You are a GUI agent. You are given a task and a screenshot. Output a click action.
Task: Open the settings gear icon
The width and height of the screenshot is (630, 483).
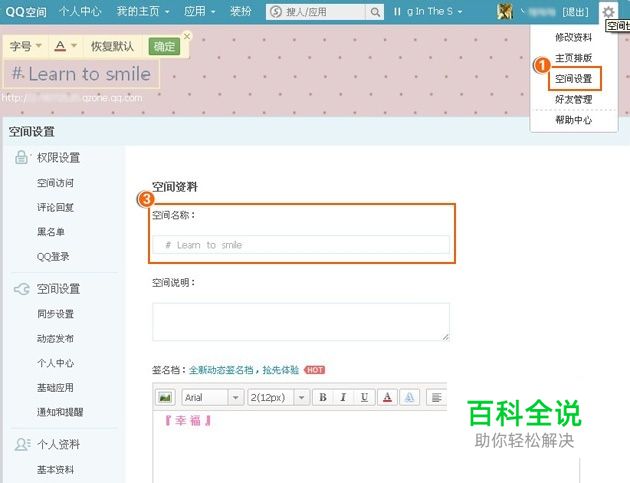608,12
